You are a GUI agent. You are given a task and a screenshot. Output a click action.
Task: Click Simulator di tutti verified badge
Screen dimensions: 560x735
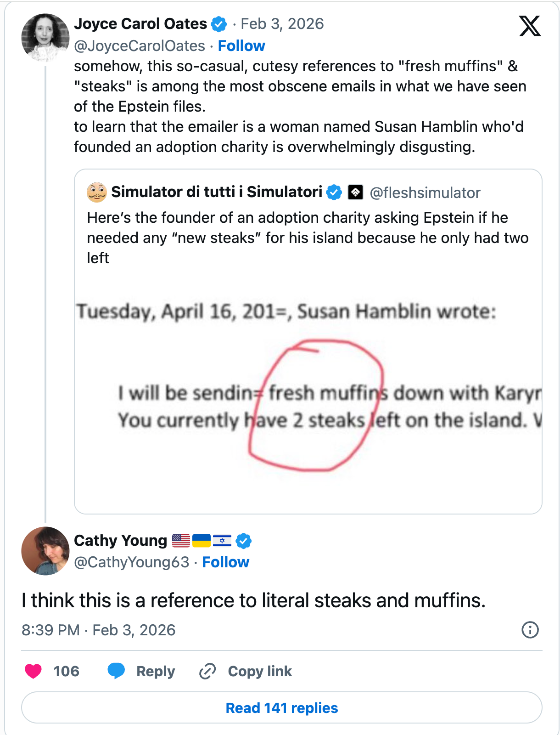click(334, 192)
